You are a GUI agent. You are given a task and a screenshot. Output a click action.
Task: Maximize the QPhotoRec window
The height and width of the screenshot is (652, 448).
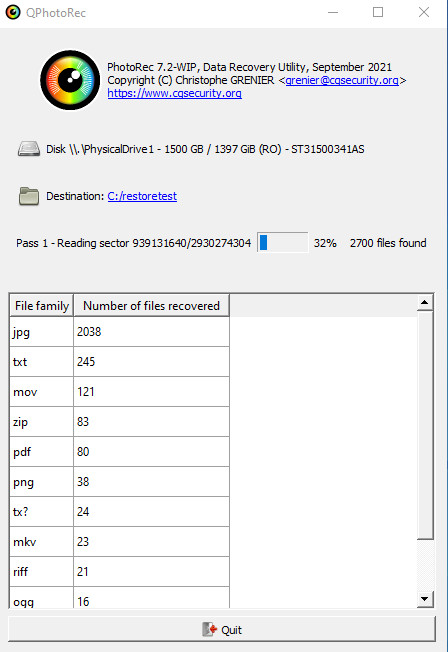[x=378, y=12]
